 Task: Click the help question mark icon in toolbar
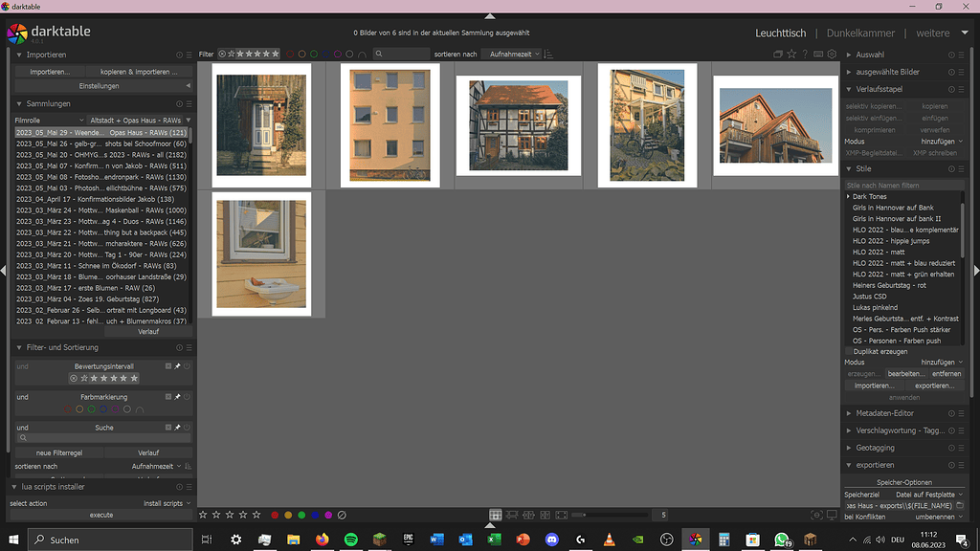tap(805, 54)
